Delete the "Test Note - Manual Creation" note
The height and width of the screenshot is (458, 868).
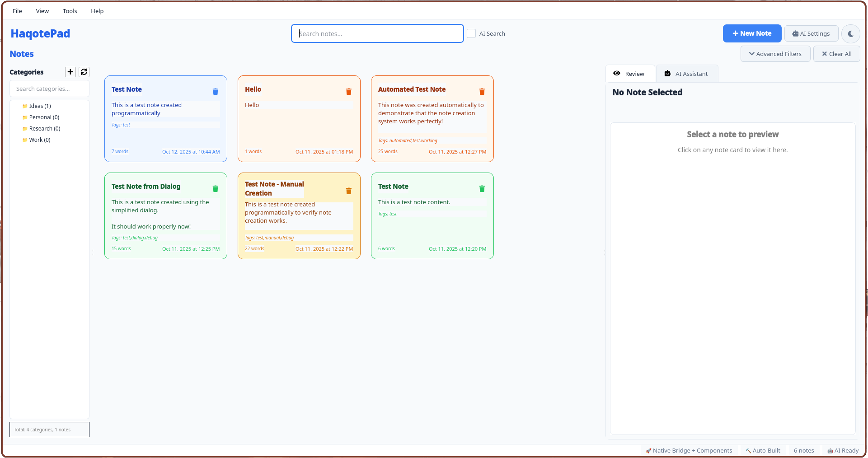point(348,191)
